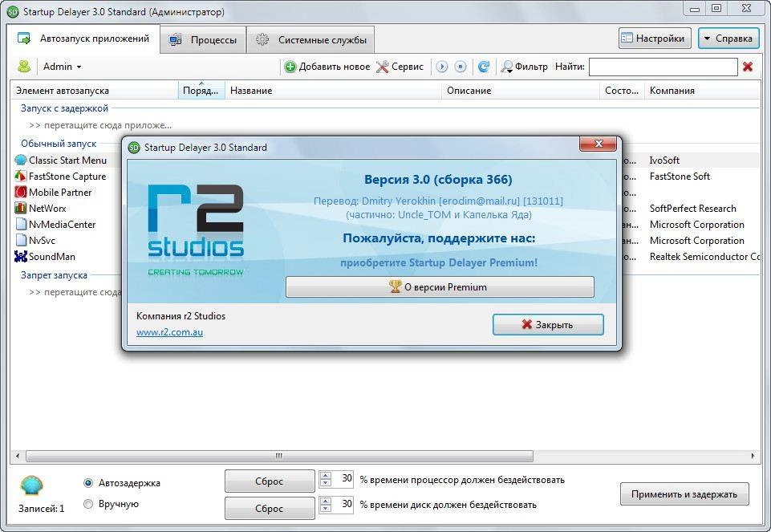Select the Mobile Partner entry
Screen dimensions: 771x532
click(60, 193)
